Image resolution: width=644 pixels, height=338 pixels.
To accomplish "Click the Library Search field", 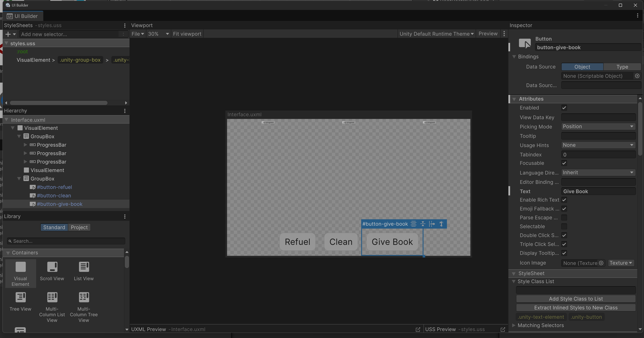I will click(x=66, y=241).
